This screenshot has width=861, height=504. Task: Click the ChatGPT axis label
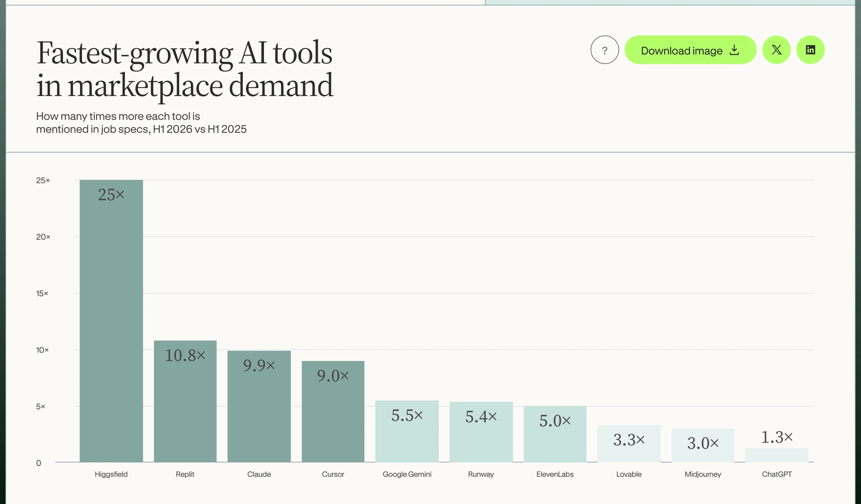tap(777, 474)
